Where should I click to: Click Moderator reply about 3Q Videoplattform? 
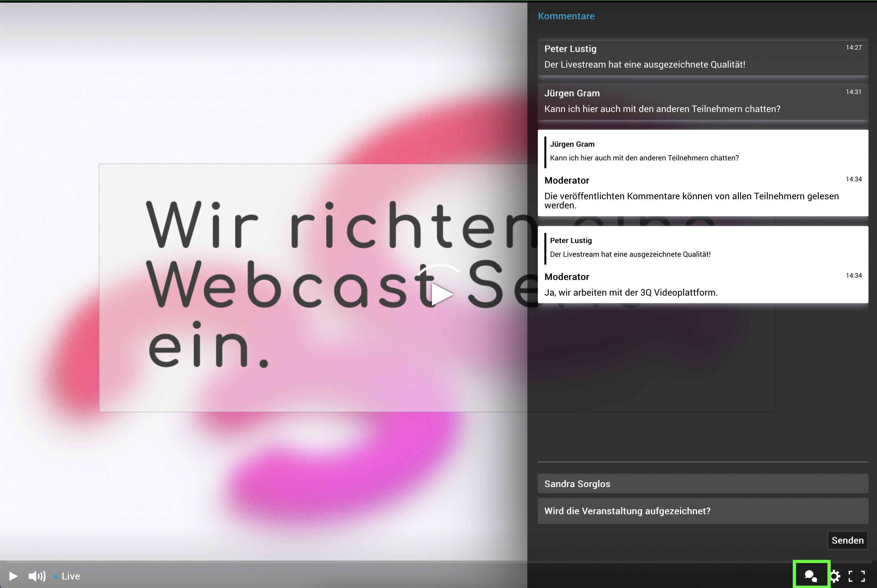(631, 292)
